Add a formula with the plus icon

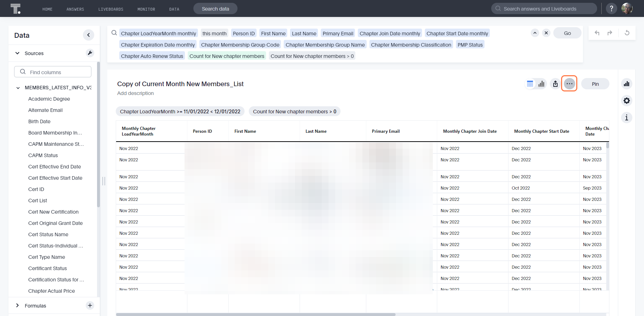tap(90, 305)
